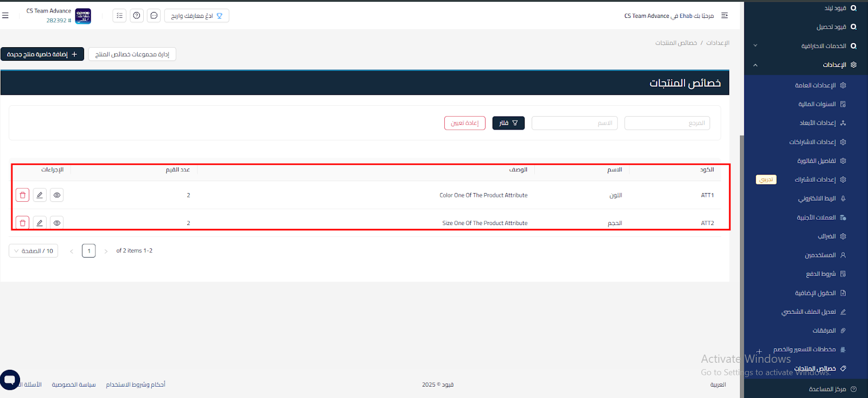Image resolution: width=868 pixels, height=398 pixels.
Task: Open the chat bubble widget
Action: pyautogui.click(x=10, y=380)
